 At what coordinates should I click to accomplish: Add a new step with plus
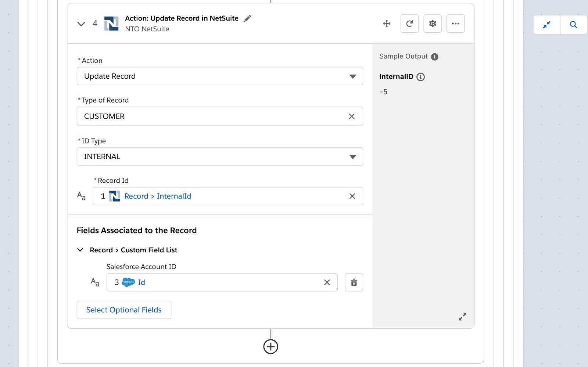tap(271, 346)
